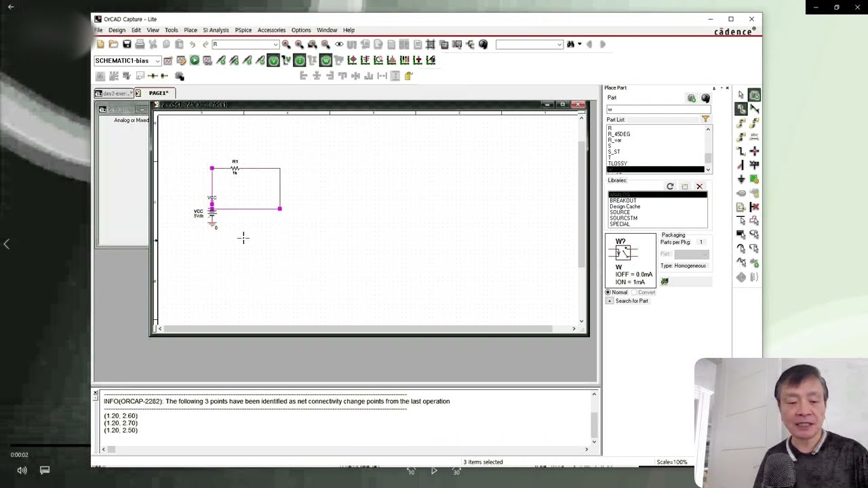Image resolution: width=868 pixels, height=488 pixels.
Task: Mute the video with the speaker icon
Action: pos(22,470)
